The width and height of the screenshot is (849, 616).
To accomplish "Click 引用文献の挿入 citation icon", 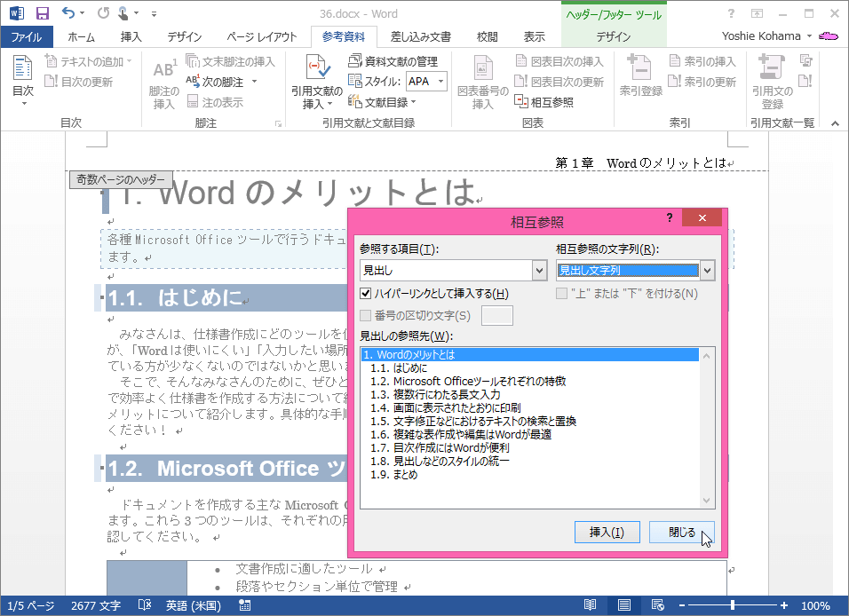I will tap(317, 81).
